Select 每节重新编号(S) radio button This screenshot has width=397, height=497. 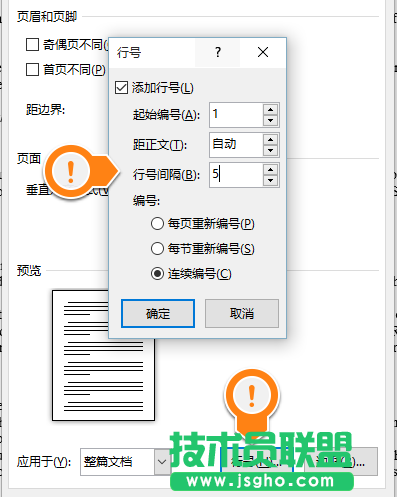tap(157, 249)
